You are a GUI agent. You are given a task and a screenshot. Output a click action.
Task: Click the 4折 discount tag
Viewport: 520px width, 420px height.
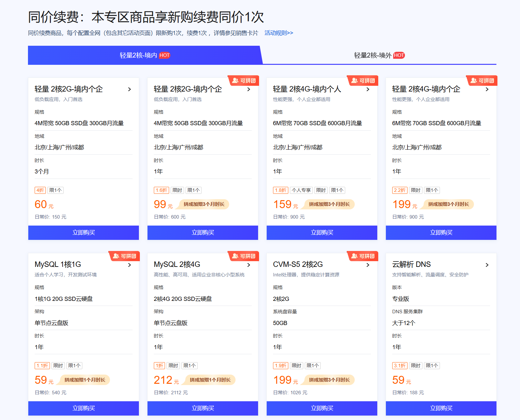tap(40, 190)
